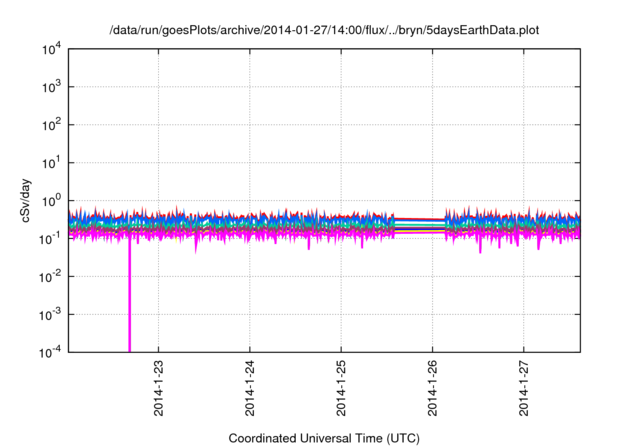This screenshot has width=640, height=448.
Task: Select the 10^-2 y-axis label
Action: (x=50, y=277)
